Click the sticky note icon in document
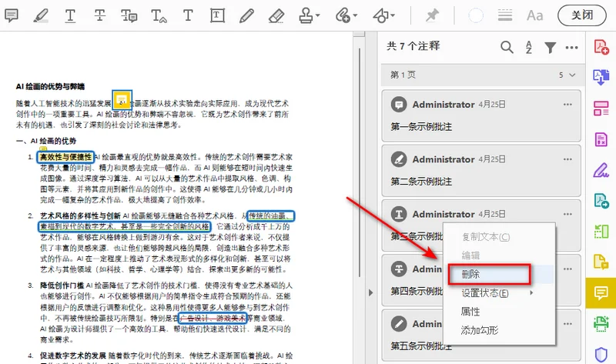This screenshot has height=364, width=616. [122, 100]
